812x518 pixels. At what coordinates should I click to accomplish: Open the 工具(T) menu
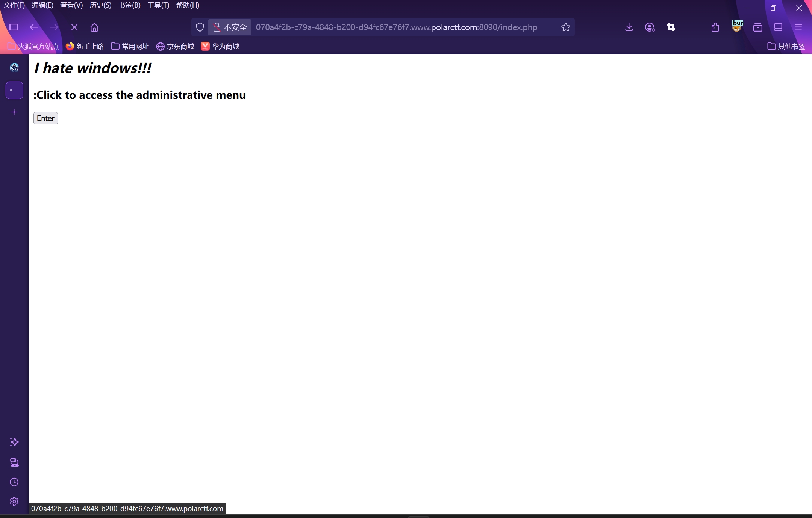point(158,5)
